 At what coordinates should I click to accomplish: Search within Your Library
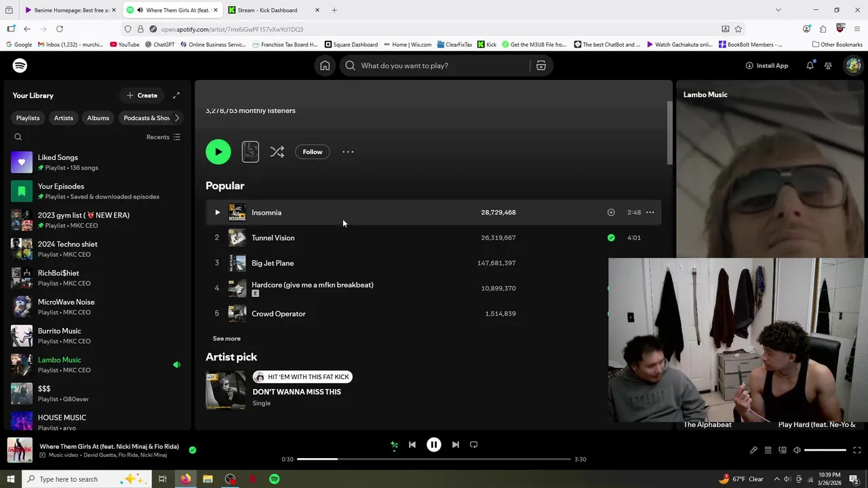[x=18, y=137]
